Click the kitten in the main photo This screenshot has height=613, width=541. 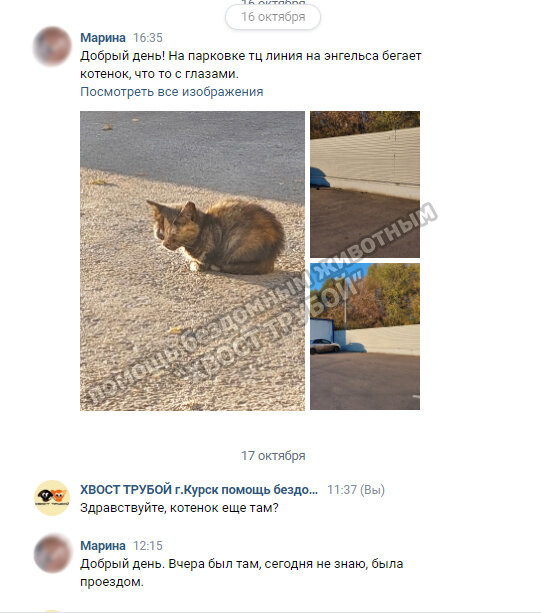(x=216, y=237)
